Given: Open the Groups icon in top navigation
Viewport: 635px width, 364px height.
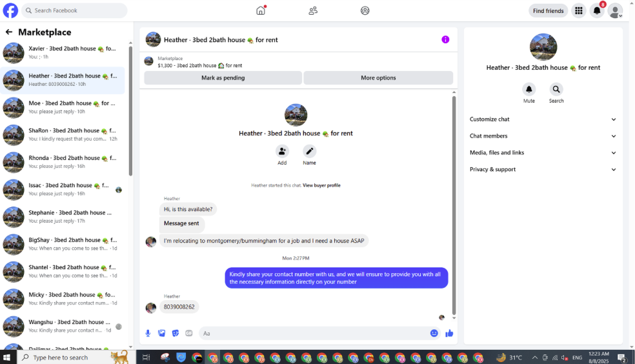Looking at the screenshot, I should [365, 10].
